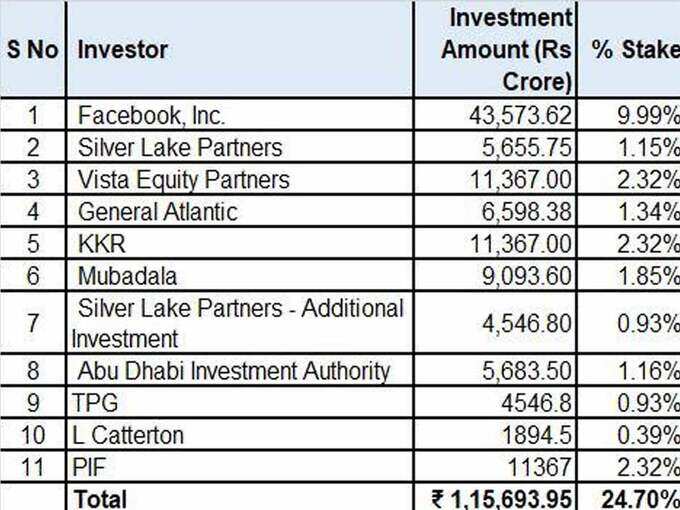Select the Investor column header cell
The width and height of the screenshot is (680, 510).
[x=240, y=49]
